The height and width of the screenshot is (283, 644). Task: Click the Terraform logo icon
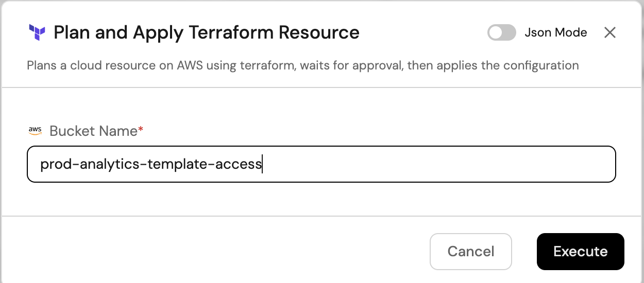(37, 32)
